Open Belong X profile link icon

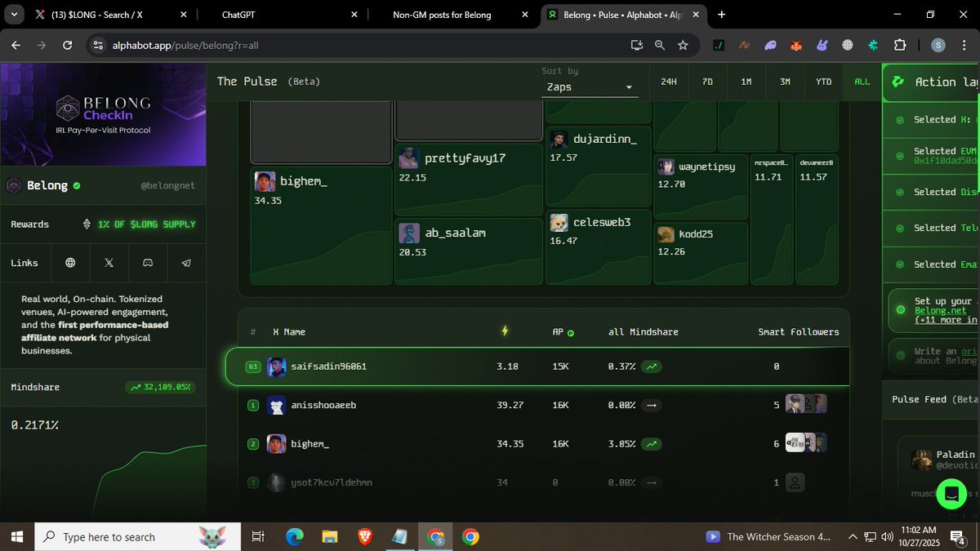click(109, 263)
